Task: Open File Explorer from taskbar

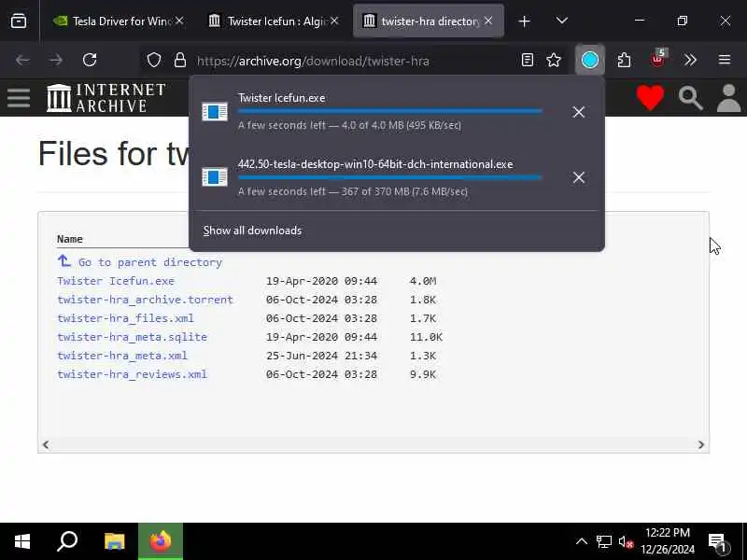Action: pyautogui.click(x=115, y=541)
